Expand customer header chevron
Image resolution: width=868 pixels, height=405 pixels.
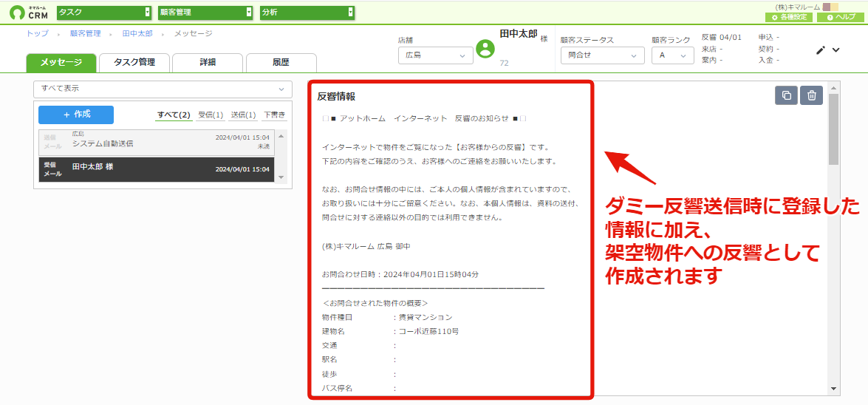(x=836, y=50)
